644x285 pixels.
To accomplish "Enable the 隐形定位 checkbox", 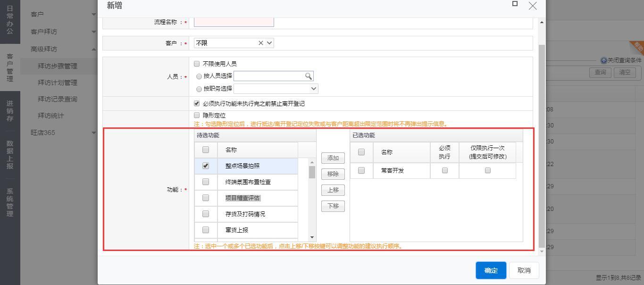I will click(x=197, y=115).
